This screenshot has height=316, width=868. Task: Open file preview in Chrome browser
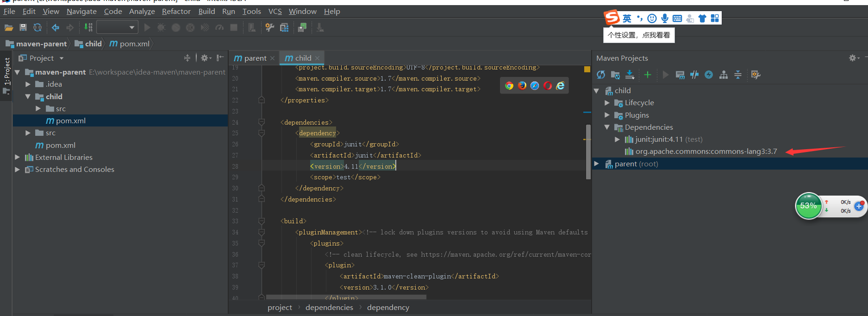509,86
